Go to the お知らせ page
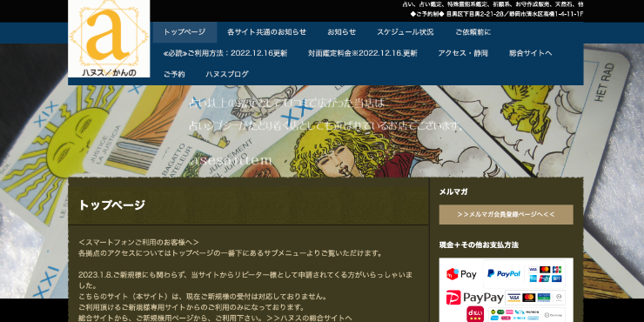 pyautogui.click(x=341, y=32)
